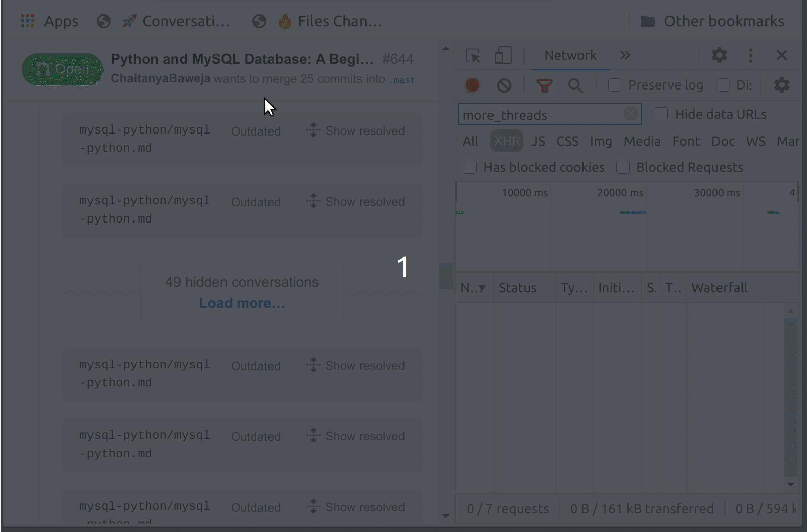Activate the inspect element picker icon
The width and height of the screenshot is (807, 532).
tap(473, 55)
